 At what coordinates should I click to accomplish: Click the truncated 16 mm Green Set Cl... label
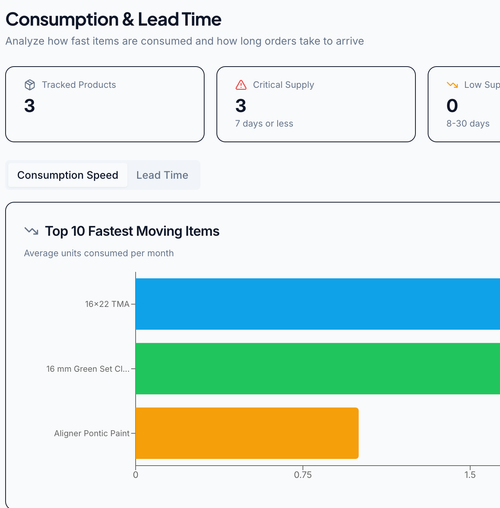pos(88,369)
